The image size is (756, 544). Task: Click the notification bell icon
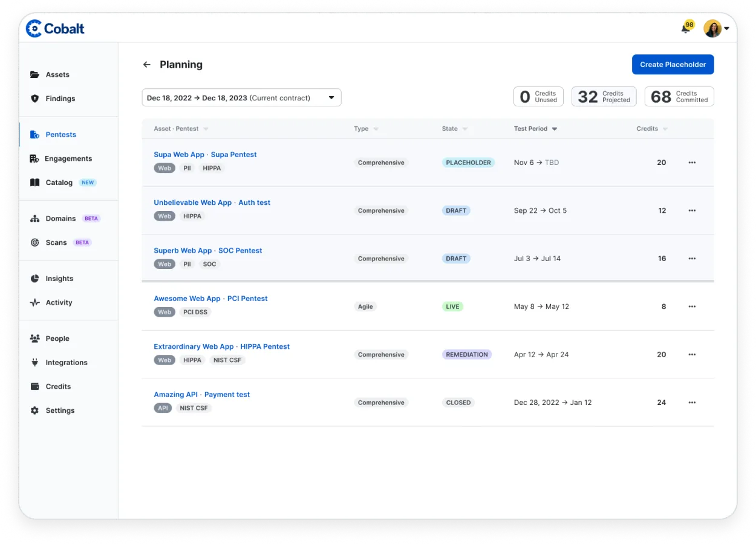685,29
